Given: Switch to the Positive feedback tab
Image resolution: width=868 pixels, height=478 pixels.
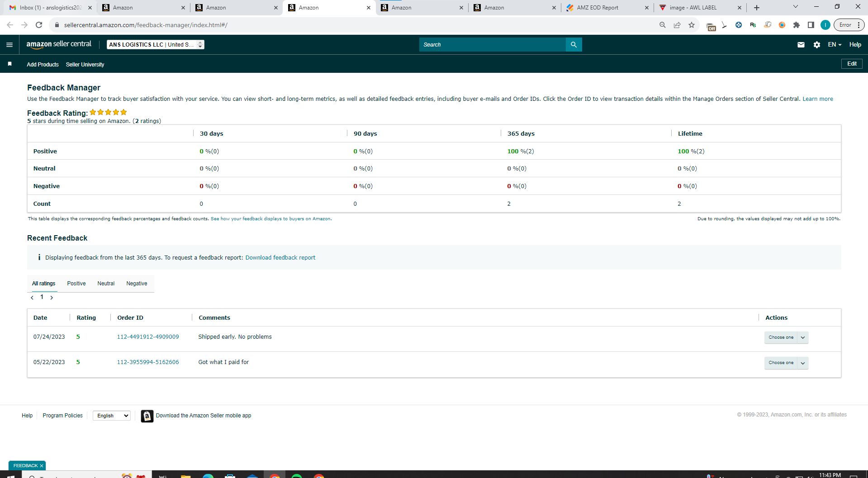Looking at the screenshot, I should pos(76,284).
